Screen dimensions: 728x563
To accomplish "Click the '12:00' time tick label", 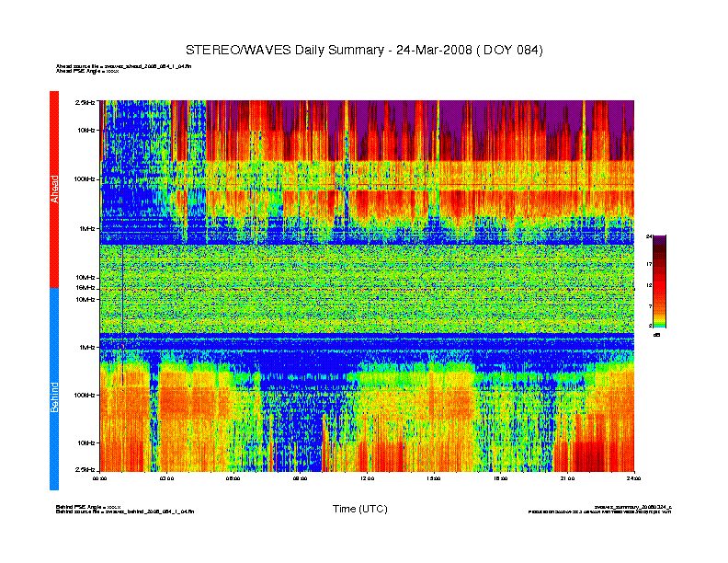I will [x=367, y=478].
